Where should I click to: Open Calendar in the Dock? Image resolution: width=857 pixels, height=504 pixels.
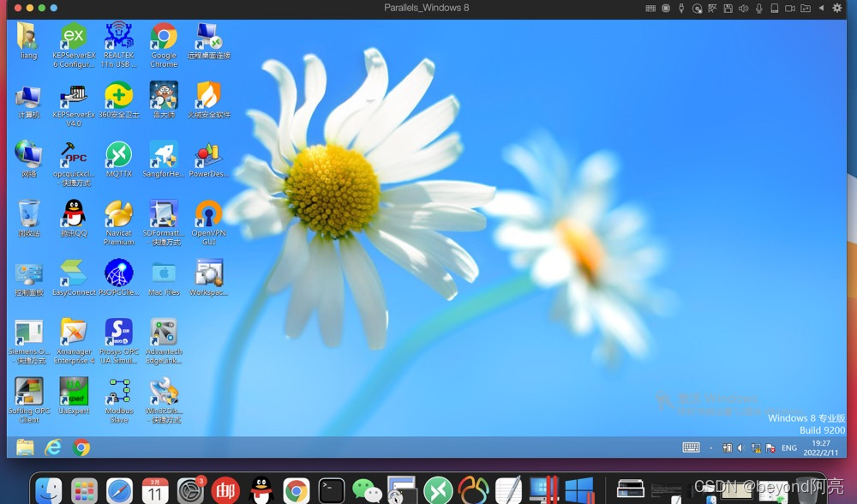pos(155,489)
